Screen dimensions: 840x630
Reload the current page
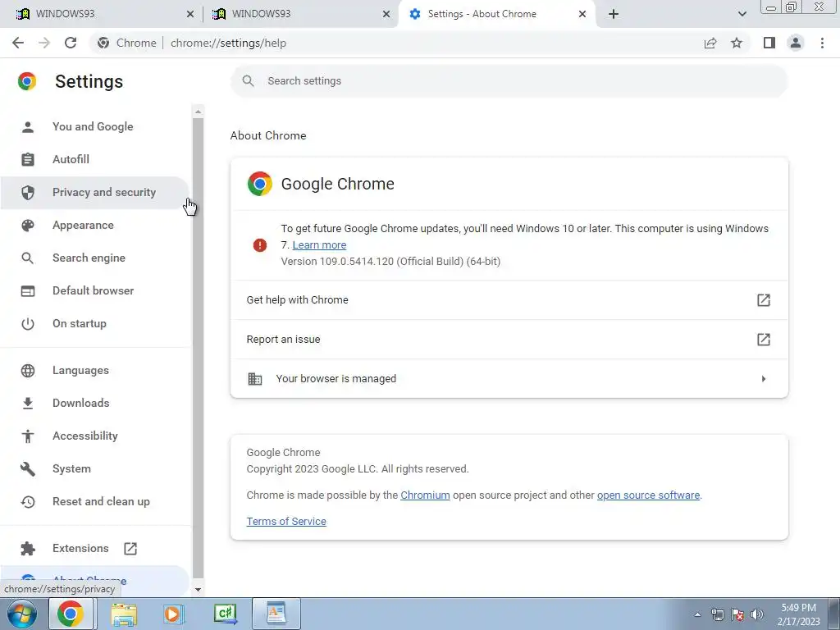point(71,43)
